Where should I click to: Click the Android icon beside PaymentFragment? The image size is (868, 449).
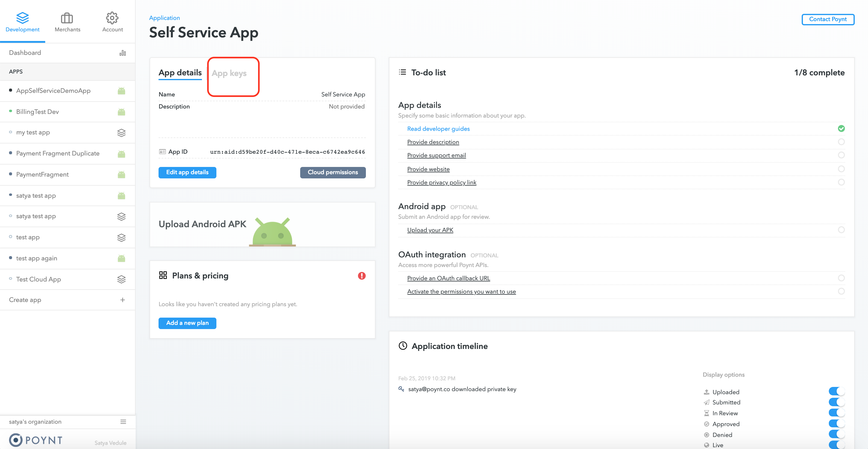[121, 174]
